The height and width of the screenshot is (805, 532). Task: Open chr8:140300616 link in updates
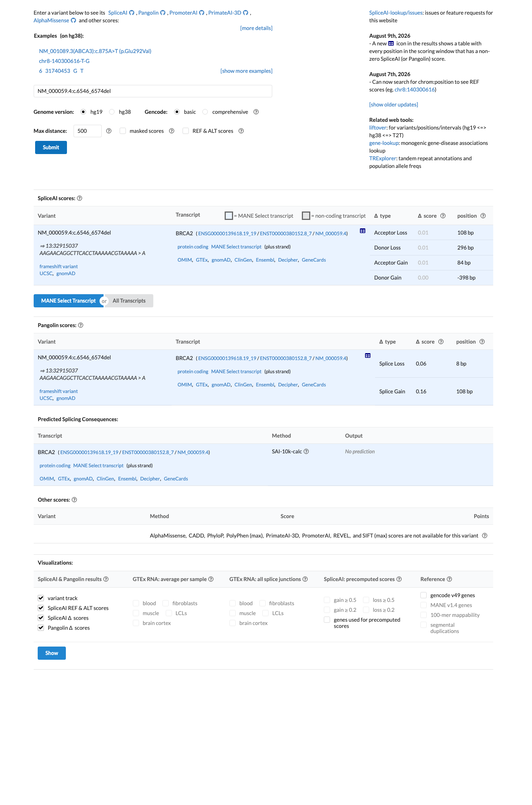[x=415, y=90]
